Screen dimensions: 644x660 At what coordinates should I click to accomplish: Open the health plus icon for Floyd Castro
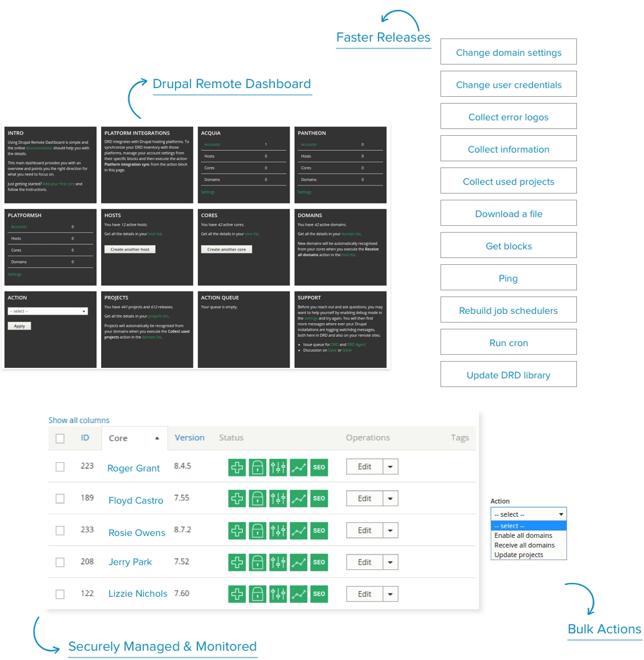tap(237, 498)
